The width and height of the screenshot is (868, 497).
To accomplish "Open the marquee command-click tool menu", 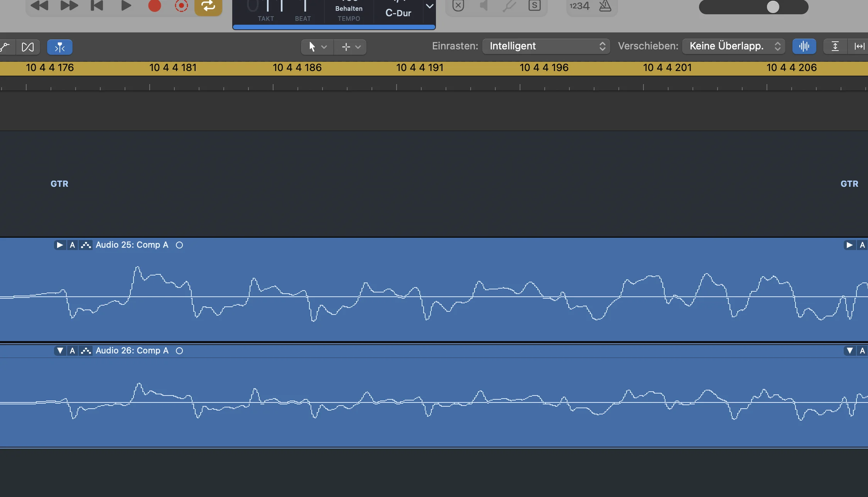I will coord(350,47).
